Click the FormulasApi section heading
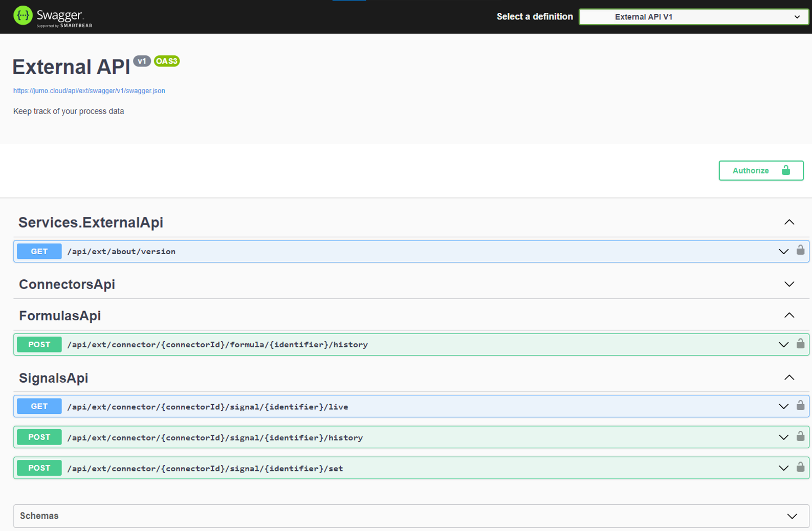Screen dimensions: 812x531 tap(60, 316)
